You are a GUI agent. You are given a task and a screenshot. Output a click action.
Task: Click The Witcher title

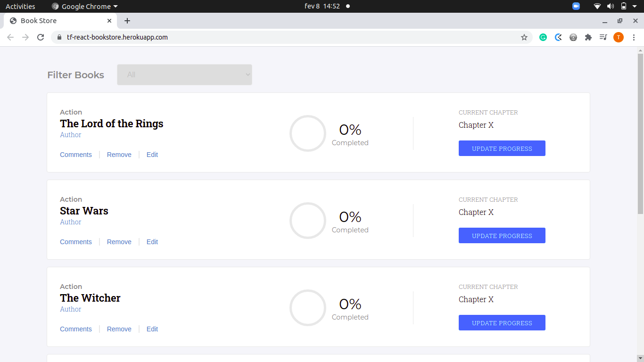click(x=90, y=298)
